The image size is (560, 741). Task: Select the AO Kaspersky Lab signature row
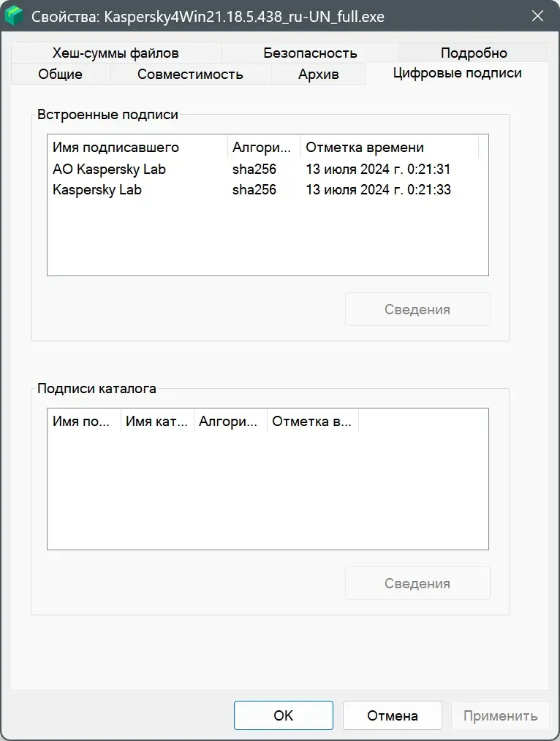[110, 169]
